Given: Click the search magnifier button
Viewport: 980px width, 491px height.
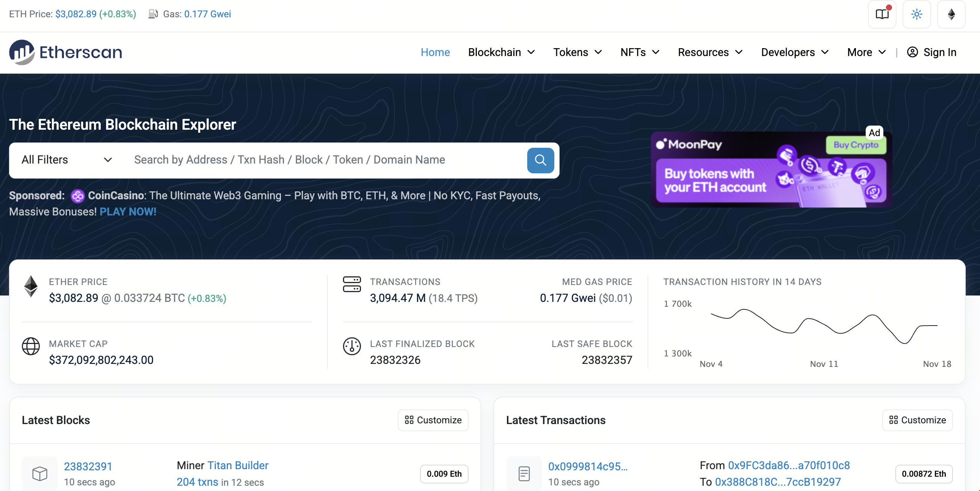Looking at the screenshot, I should (x=540, y=160).
